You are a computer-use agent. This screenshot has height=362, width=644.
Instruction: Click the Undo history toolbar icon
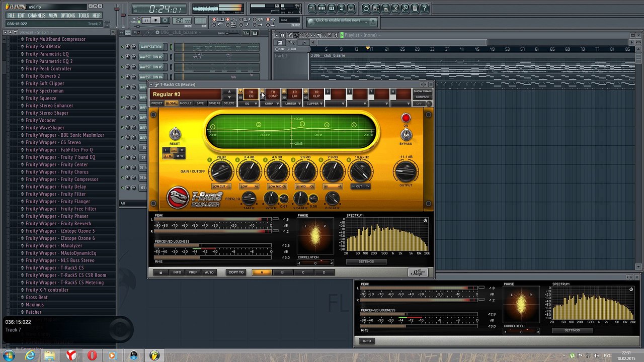tap(366, 9)
